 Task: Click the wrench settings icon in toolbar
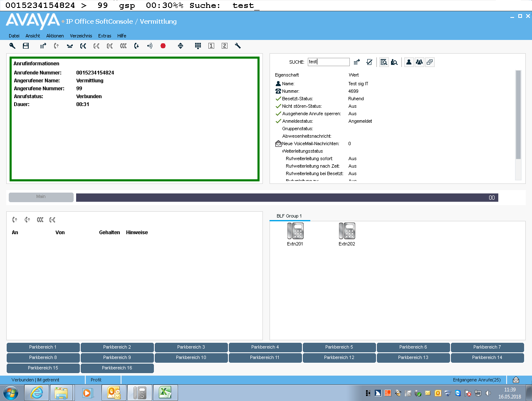click(238, 46)
